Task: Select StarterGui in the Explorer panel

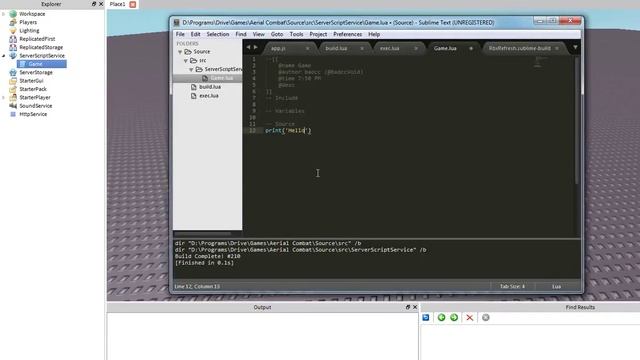Action: tap(31, 81)
